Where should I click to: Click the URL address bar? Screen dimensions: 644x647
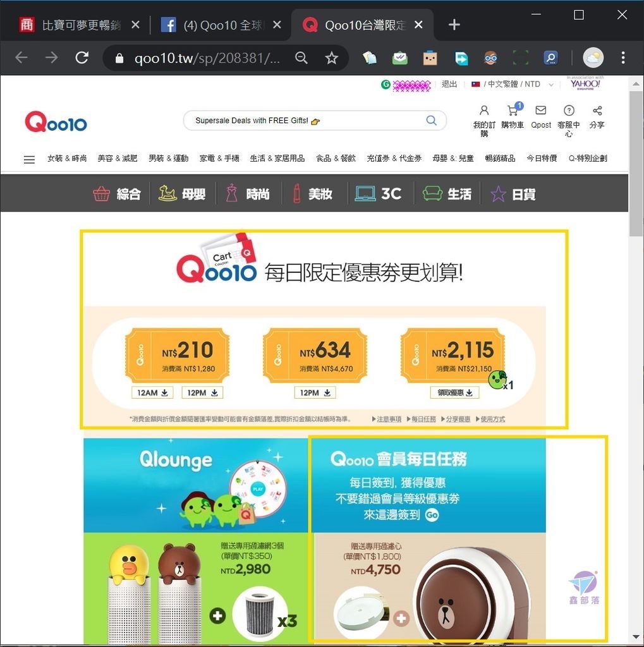[207, 58]
